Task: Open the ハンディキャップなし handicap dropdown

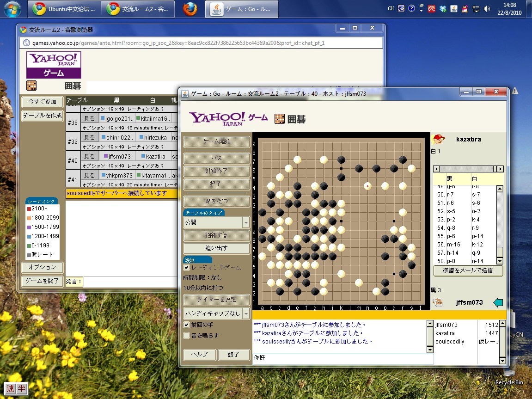Action: click(x=217, y=313)
